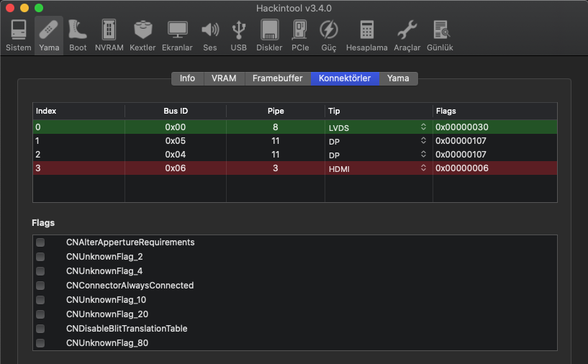Switch to the VRAM tab

pos(224,78)
